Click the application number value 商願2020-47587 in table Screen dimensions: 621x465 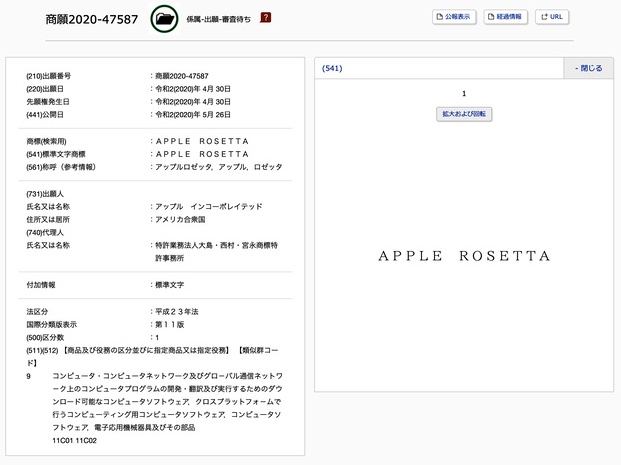pos(182,76)
